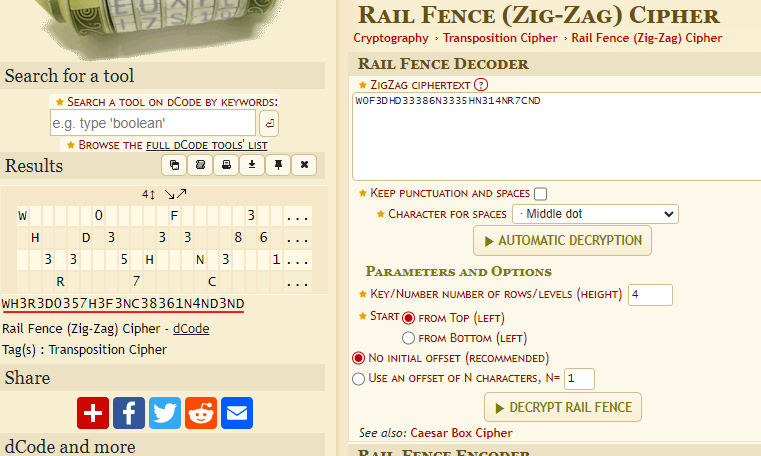Screen dimensions: 761x456
Task: Share via the red plus icon
Action: (93, 413)
